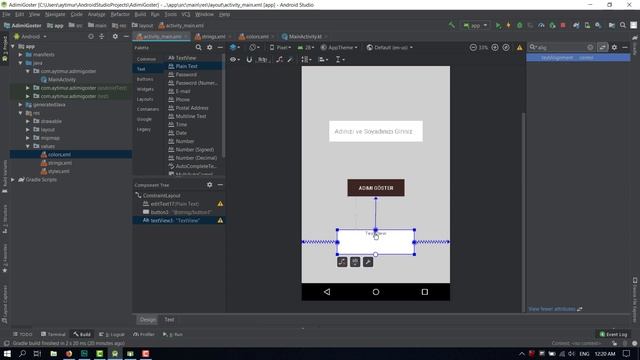This screenshot has height=360, width=640.
Task: Open Default (en-us) locale dropdown
Action: [x=390, y=47]
